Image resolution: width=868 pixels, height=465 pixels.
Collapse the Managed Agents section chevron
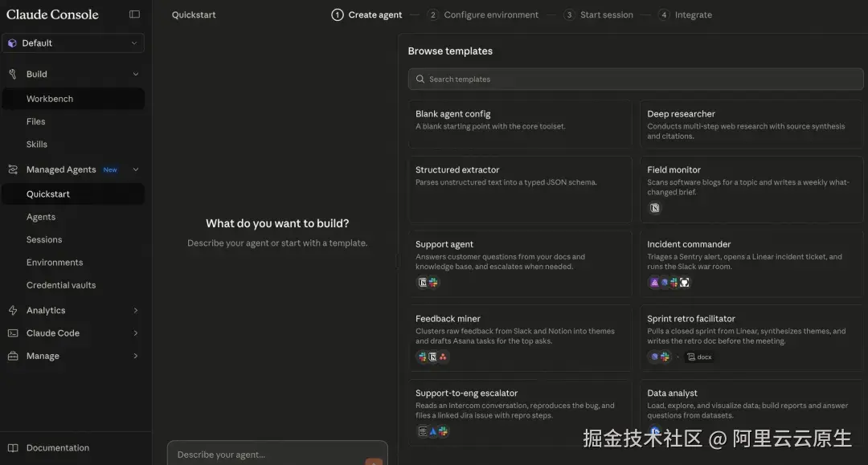[x=136, y=169]
